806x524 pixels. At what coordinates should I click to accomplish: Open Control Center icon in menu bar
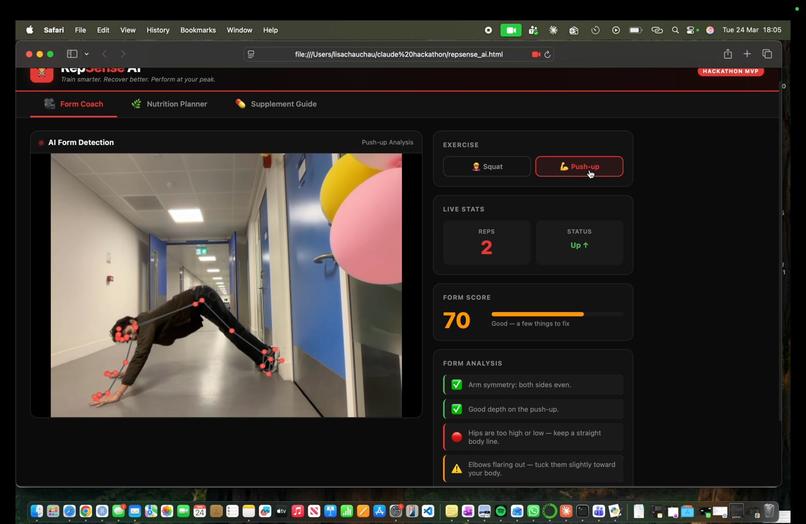(x=692, y=30)
